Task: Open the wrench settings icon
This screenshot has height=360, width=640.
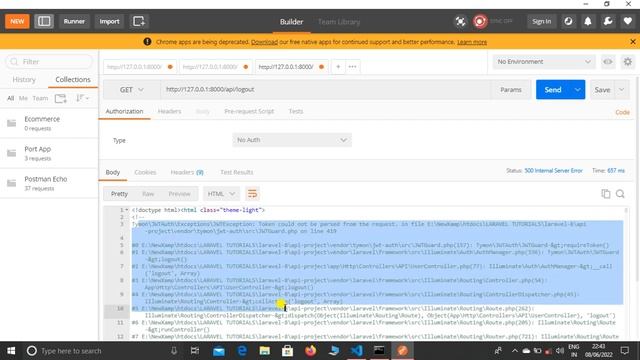Action: pyautogui.click(x=608, y=21)
